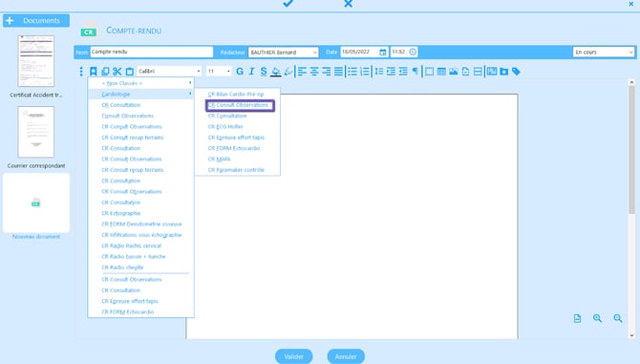Viewport: 640px width, 364px height.
Task: Toggle bold (G) formatting
Action: 240,72
